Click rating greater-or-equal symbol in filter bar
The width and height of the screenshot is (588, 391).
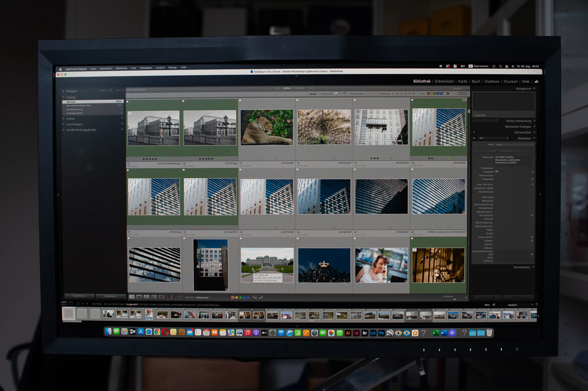point(393,93)
